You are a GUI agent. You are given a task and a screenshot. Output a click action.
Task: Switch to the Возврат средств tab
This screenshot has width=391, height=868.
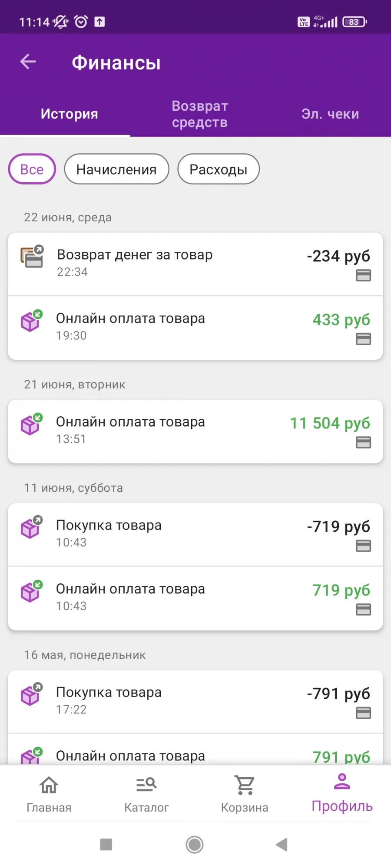point(200,114)
